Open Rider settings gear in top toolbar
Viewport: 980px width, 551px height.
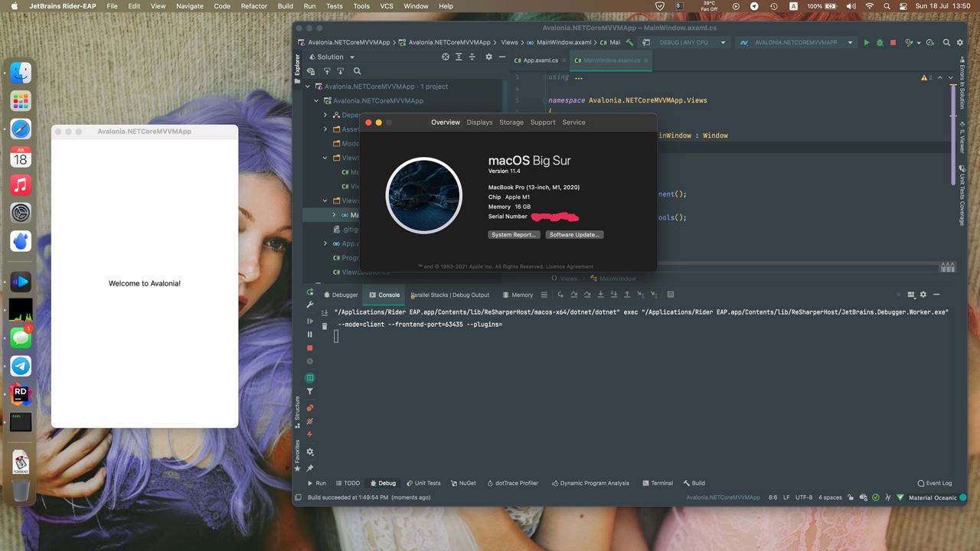[960, 43]
